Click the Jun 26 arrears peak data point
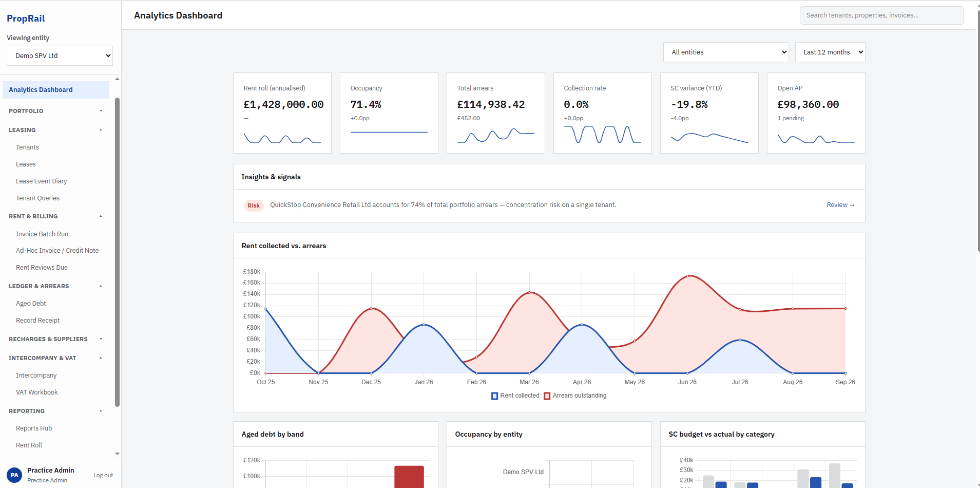980x488 pixels. [687, 276]
